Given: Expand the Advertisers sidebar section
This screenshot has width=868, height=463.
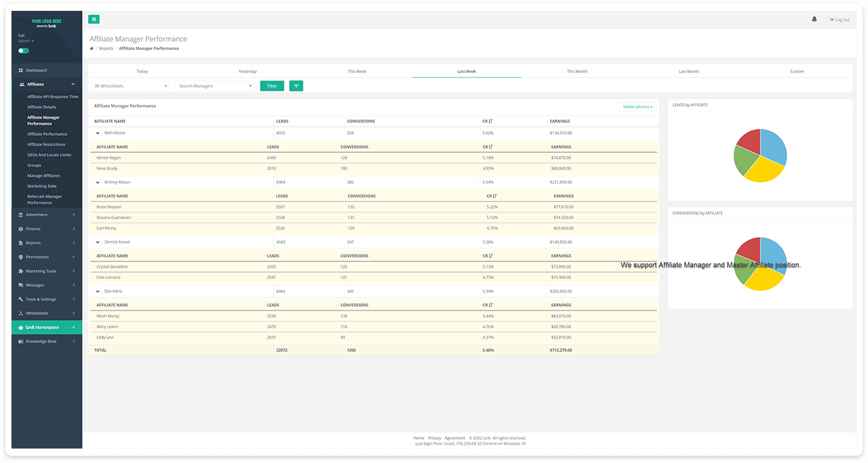Looking at the screenshot, I should pos(46,214).
